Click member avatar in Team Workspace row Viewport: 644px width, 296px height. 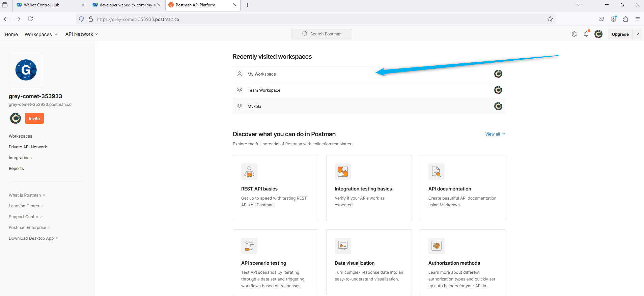pos(498,90)
